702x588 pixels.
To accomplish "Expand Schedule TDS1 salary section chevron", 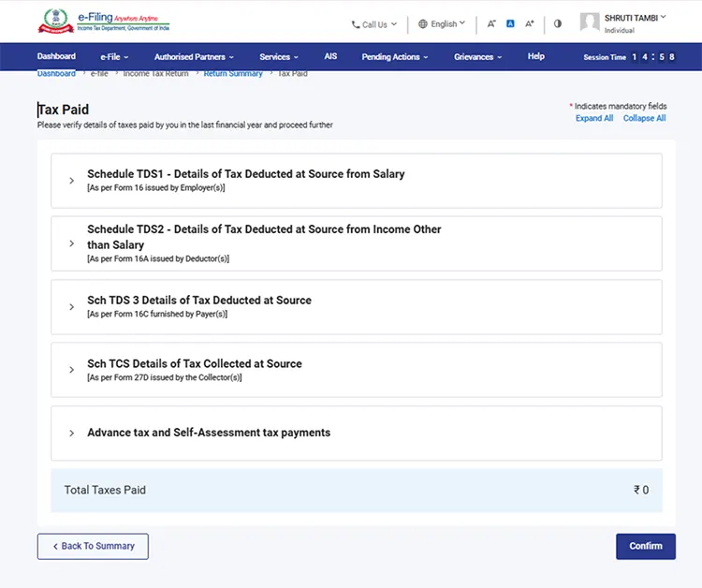I will 72,181.
